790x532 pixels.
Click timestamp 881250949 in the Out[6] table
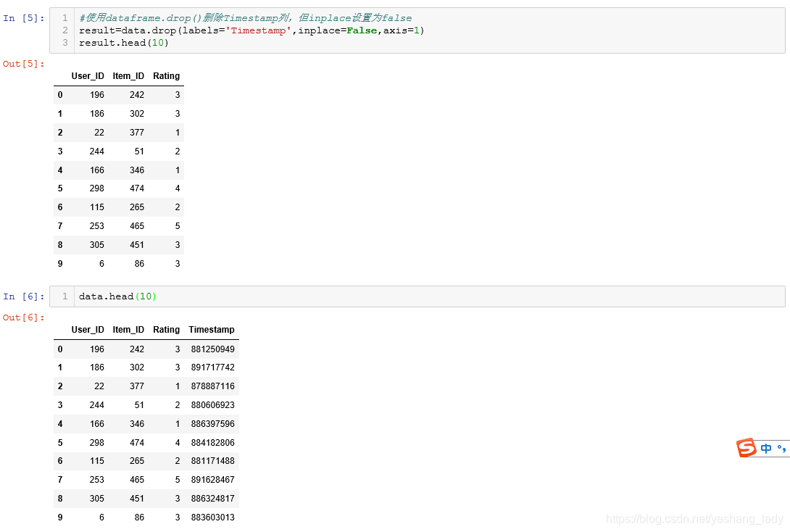point(212,349)
